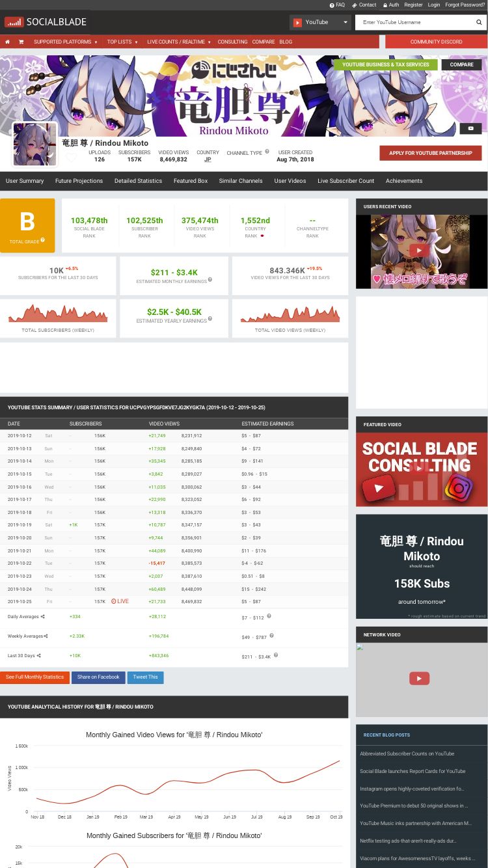This screenshot has height=868, width=488.
Task: Switch to User Summary tab
Action: 25,181
